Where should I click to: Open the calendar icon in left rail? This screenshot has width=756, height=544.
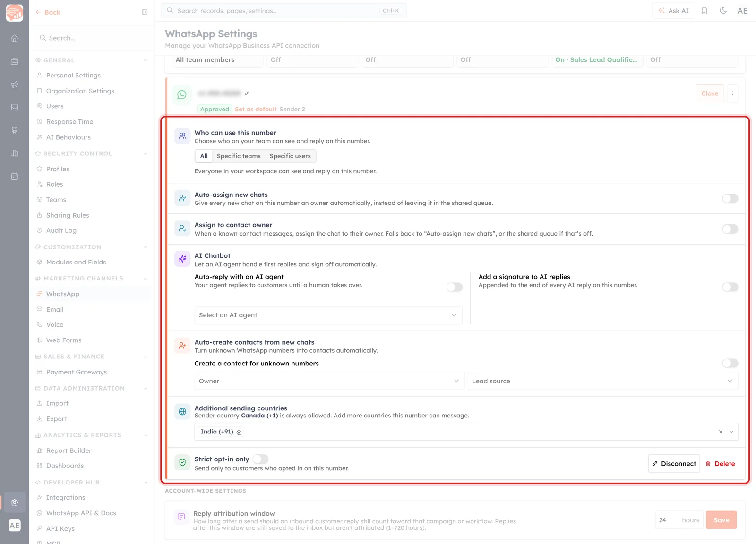coord(15,176)
